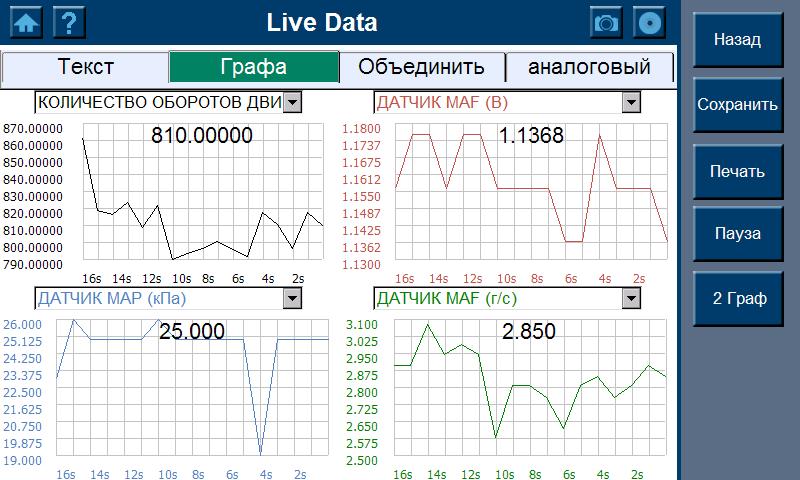Open the ДАТЧИК MAF (г/с) dropdown arrow

630,298
